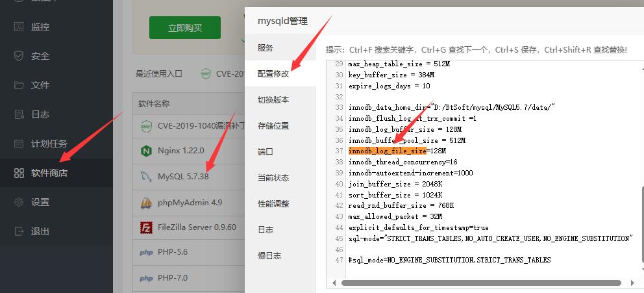Click the 日志 log icon in sidebar
Image resolution: width=644 pixels, height=293 pixels.
pos(19,114)
